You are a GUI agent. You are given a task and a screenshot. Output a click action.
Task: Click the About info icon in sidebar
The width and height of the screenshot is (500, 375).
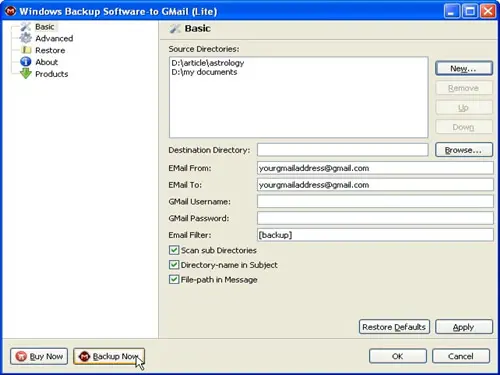[x=26, y=62]
